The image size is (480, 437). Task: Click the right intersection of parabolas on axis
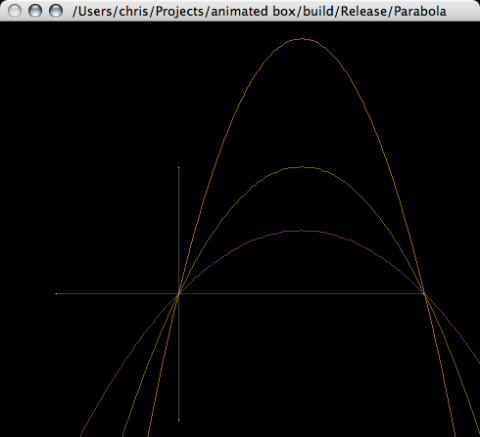tap(424, 294)
